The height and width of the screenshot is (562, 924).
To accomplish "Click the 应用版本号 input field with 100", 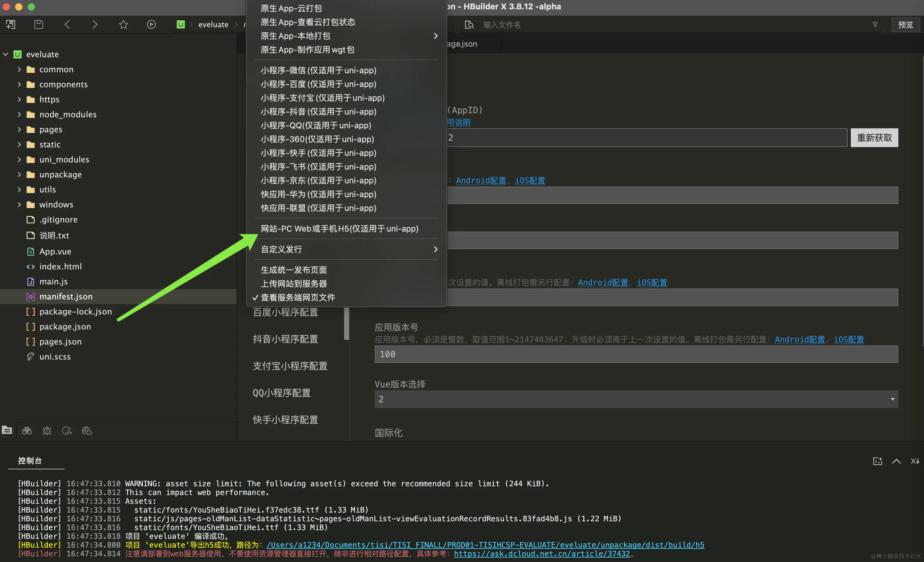I will click(636, 354).
